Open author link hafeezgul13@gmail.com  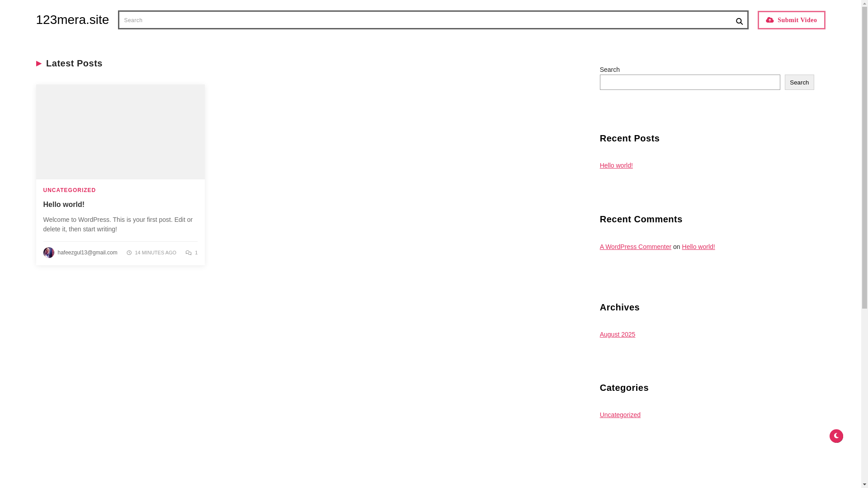point(87,253)
